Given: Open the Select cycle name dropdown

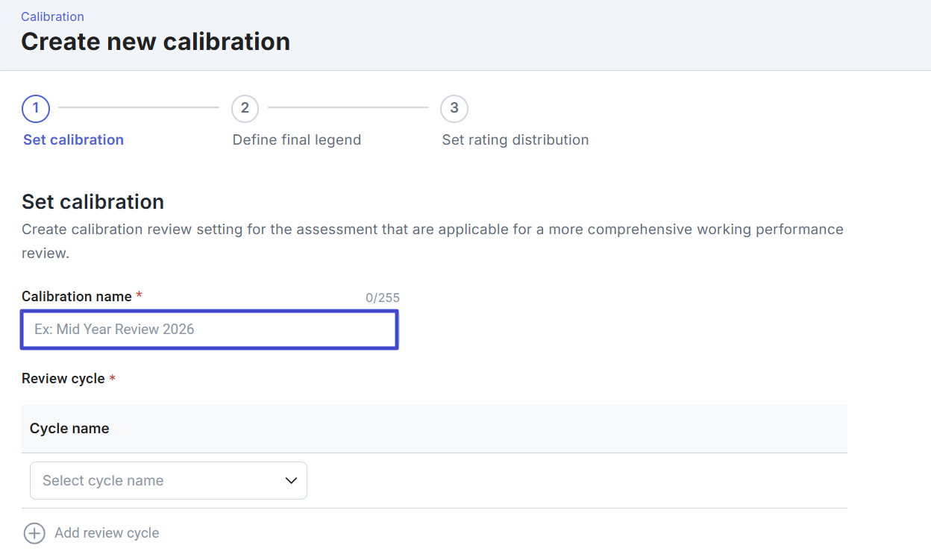Looking at the screenshot, I should click(x=168, y=481).
